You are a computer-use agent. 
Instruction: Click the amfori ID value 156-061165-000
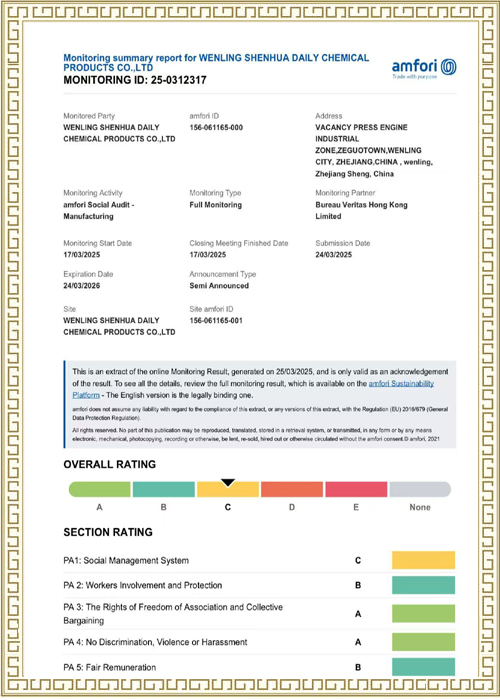coord(216,128)
